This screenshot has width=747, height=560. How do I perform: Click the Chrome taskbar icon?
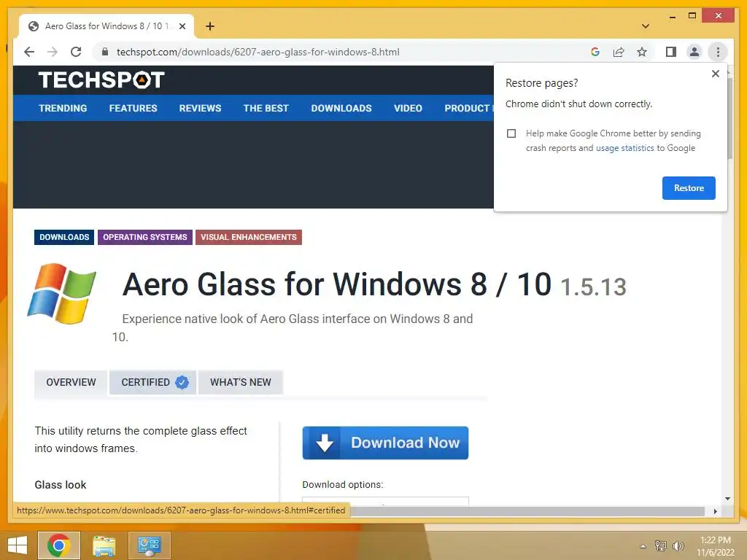click(x=59, y=545)
